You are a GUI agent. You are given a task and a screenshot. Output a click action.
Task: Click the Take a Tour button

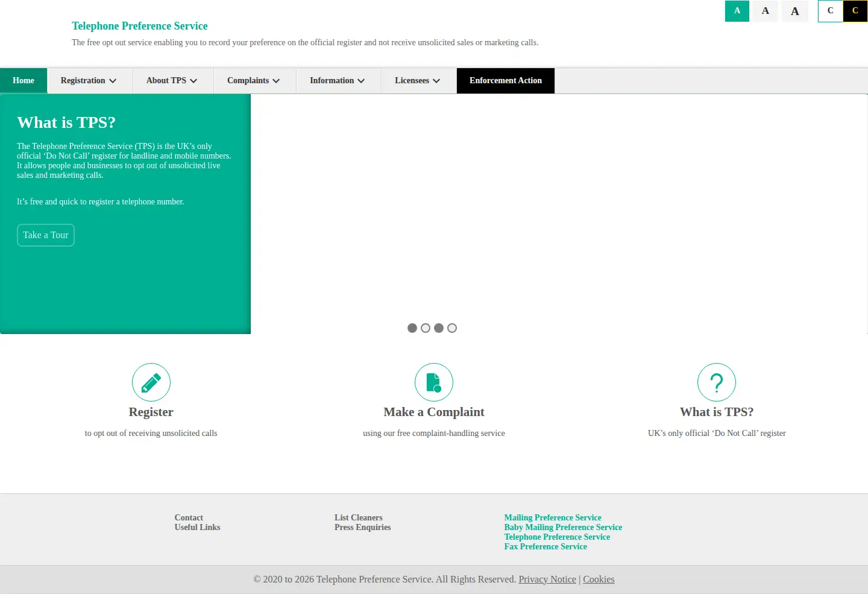click(46, 235)
